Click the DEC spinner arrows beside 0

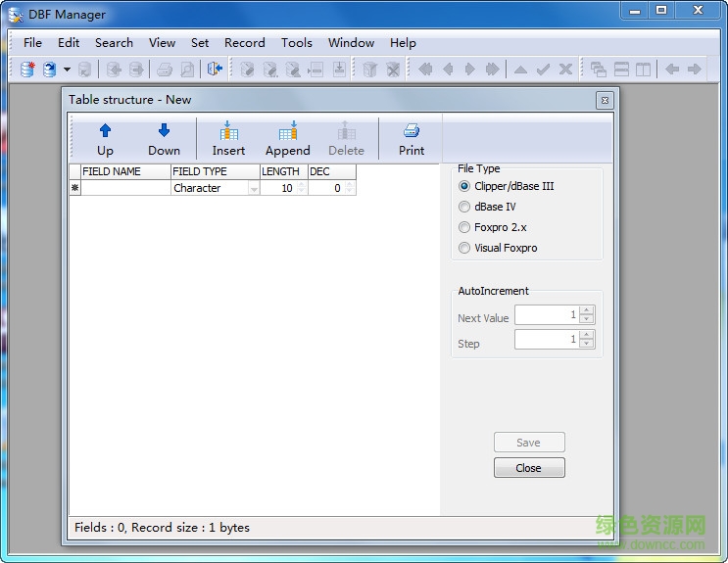click(350, 188)
